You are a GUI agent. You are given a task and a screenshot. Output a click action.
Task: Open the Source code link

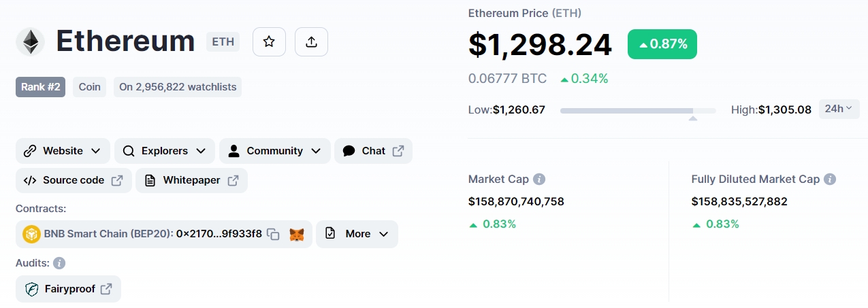tap(73, 180)
